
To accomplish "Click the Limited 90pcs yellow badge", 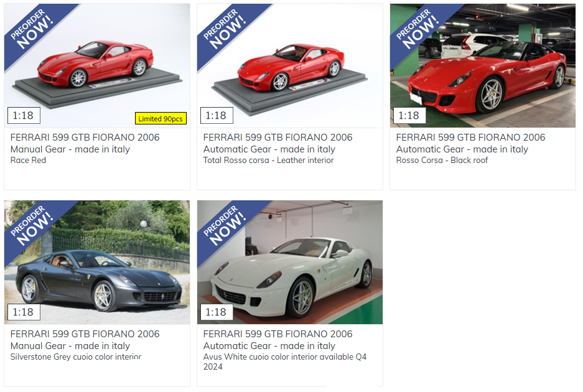I will (x=161, y=119).
